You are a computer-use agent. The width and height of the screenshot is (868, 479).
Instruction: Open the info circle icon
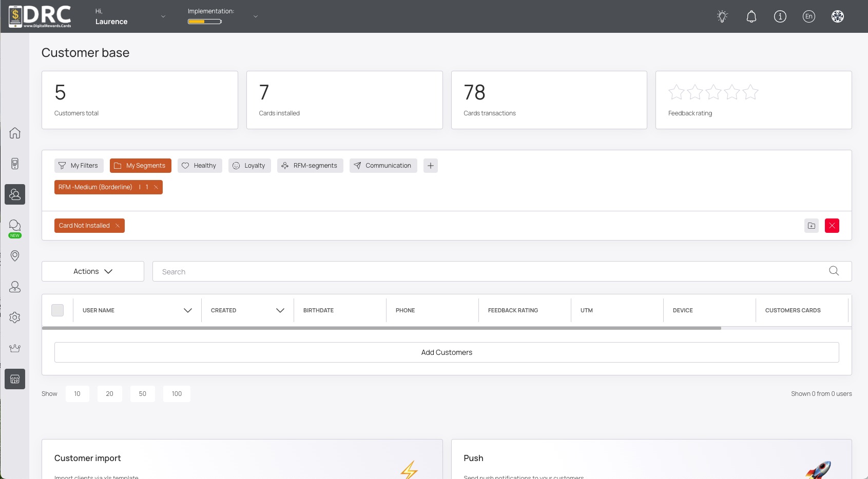pos(780,16)
